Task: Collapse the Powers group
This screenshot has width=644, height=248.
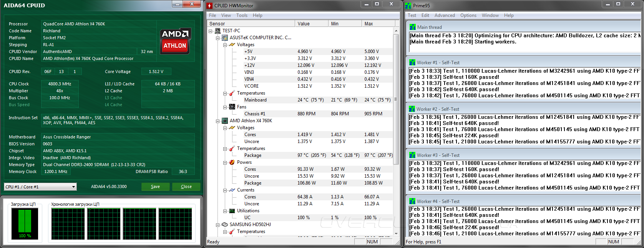Action: pyautogui.click(x=225, y=162)
